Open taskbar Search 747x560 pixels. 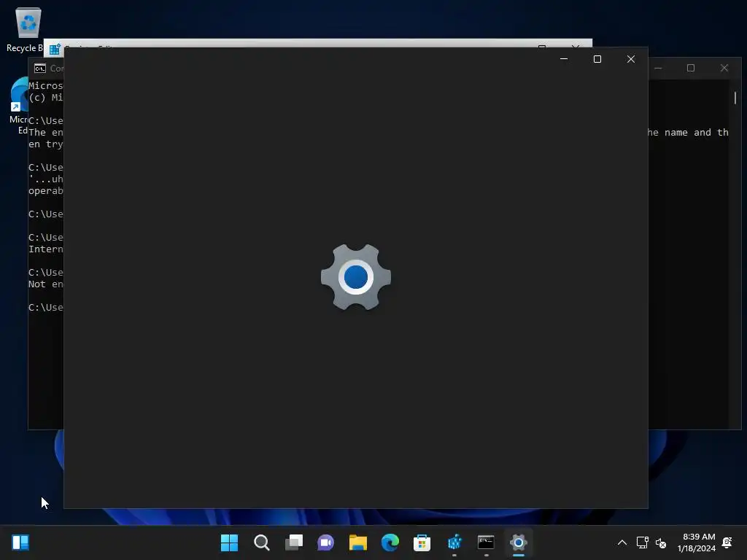click(x=262, y=542)
